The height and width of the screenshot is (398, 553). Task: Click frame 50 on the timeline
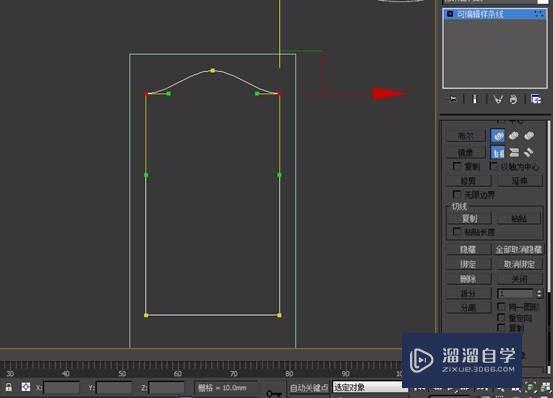tap(122, 374)
